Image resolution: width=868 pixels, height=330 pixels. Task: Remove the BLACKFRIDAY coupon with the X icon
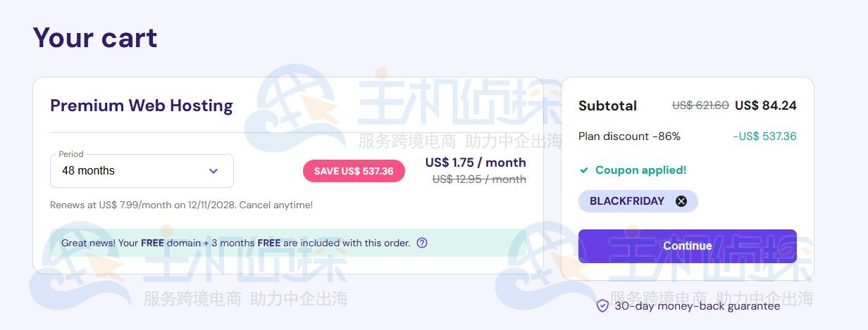[x=681, y=201]
